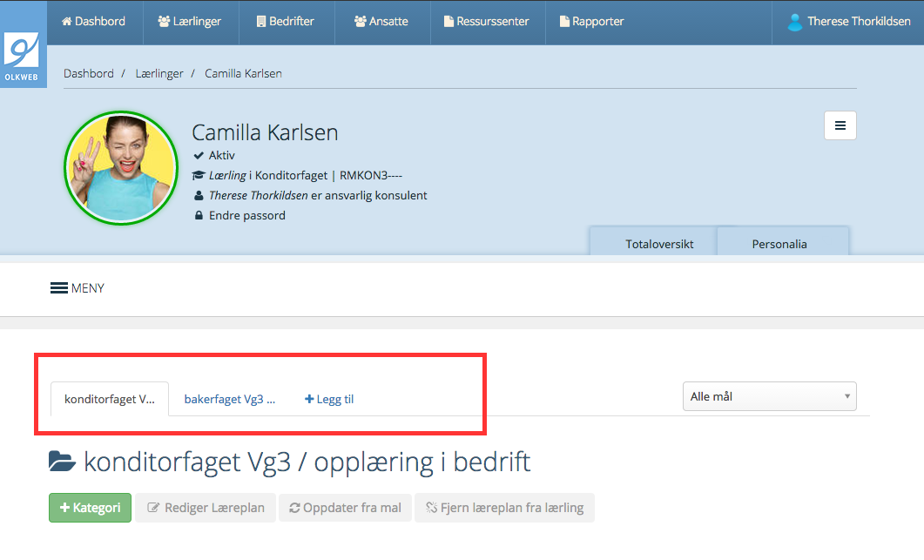Image resolution: width=924 pixels, height=560 pixels.
Task: Open the Totaloversikt tab
Action: point(659,244)
